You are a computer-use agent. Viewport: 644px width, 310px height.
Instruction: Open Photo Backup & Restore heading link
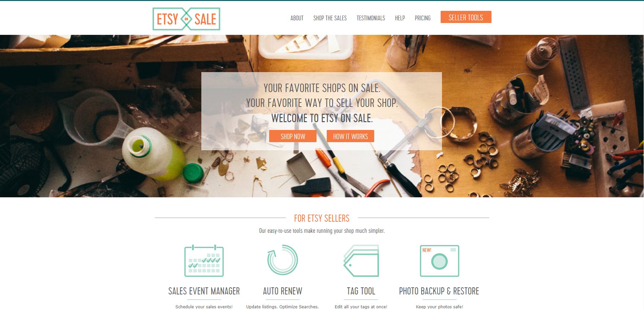pyautogui.click(x=439, y=291)
